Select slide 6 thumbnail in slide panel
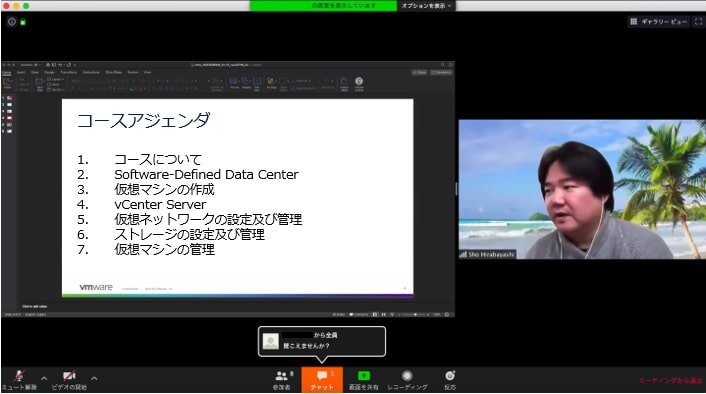Viewport: 706px width, 394px height. (9, 131)
